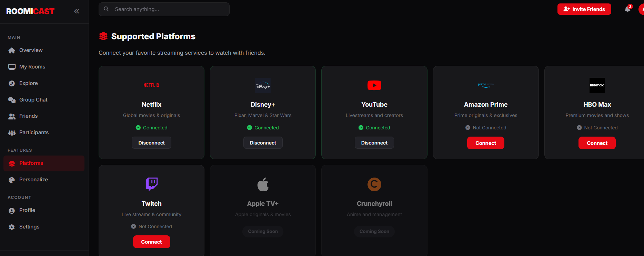Image resolution: width=644 pixels, height=256 pixels.
Task: Click the Explore compass icon
Action: (12, 83)
